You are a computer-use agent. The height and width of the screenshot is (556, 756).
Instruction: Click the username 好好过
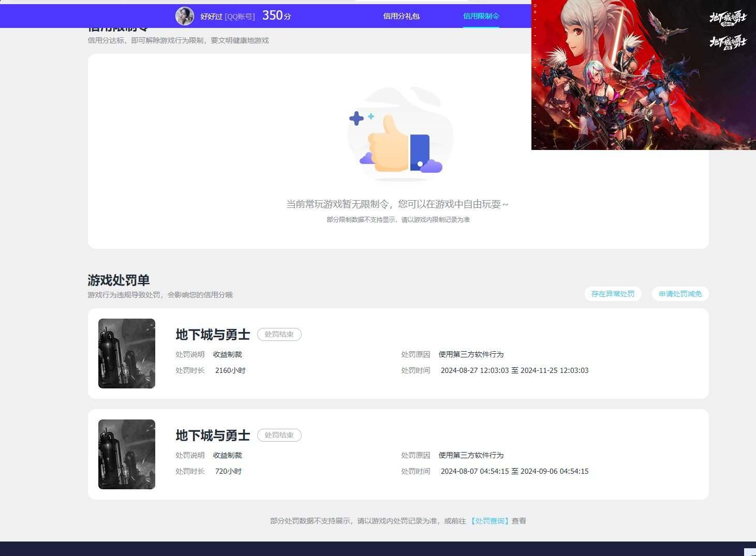tap(211, 17)
